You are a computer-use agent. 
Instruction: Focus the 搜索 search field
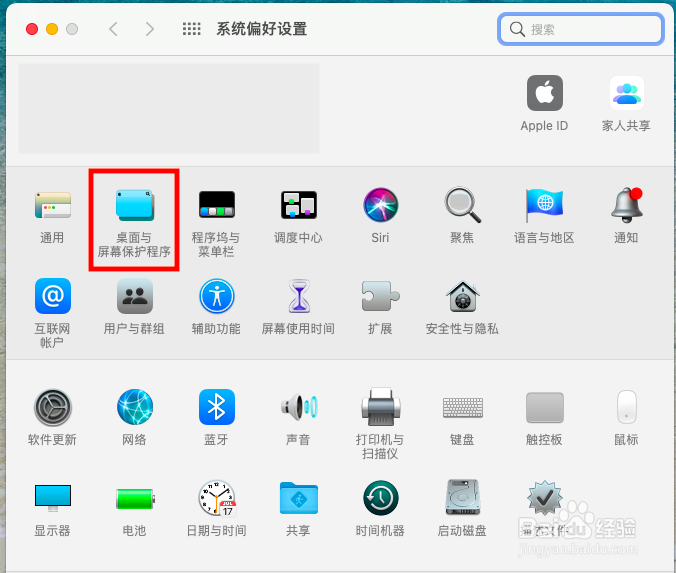click(x=580, y=29)
